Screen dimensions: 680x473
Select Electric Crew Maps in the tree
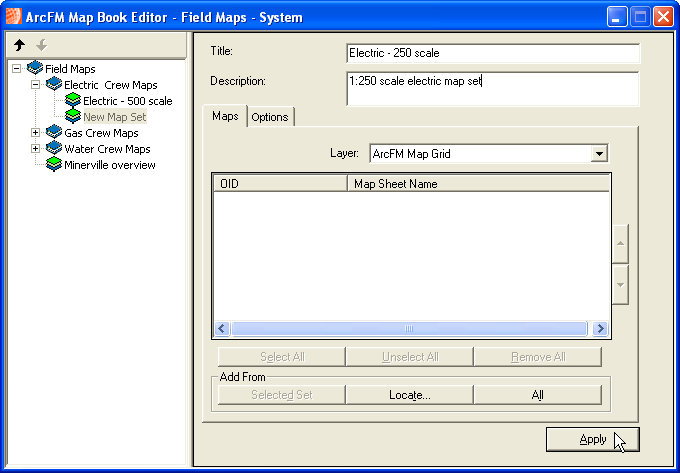tap(111, 85)
